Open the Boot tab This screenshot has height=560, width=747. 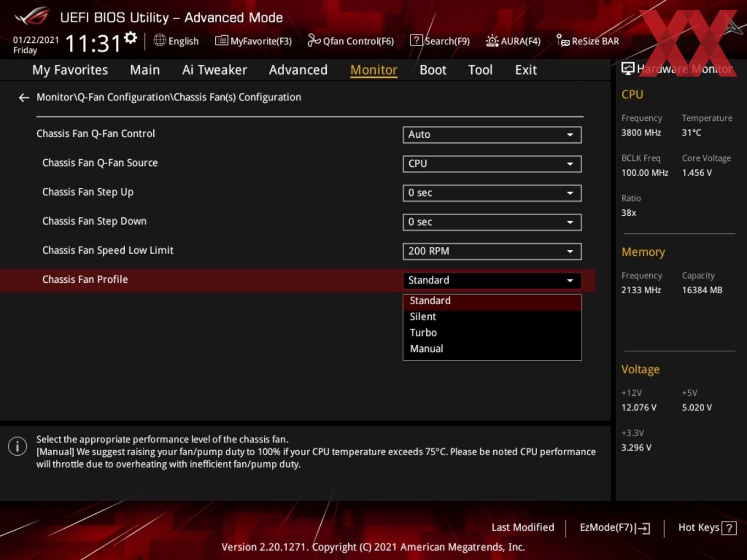(433, 70)
